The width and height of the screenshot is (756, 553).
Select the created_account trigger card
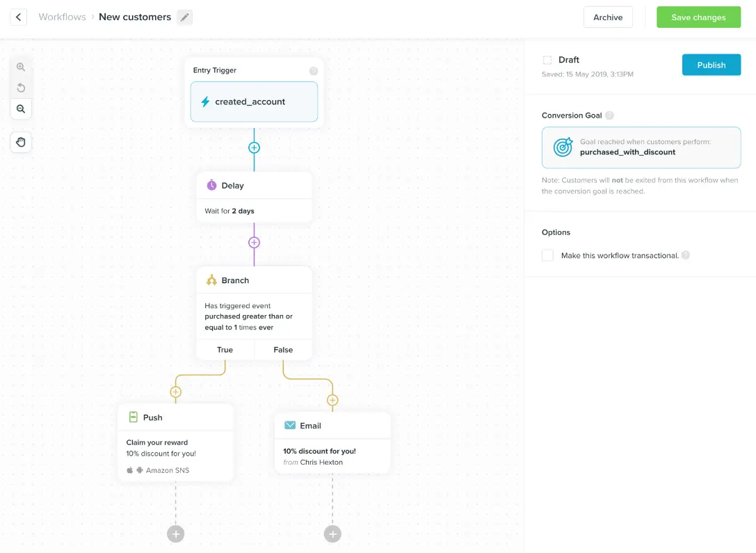pos(254,102)
